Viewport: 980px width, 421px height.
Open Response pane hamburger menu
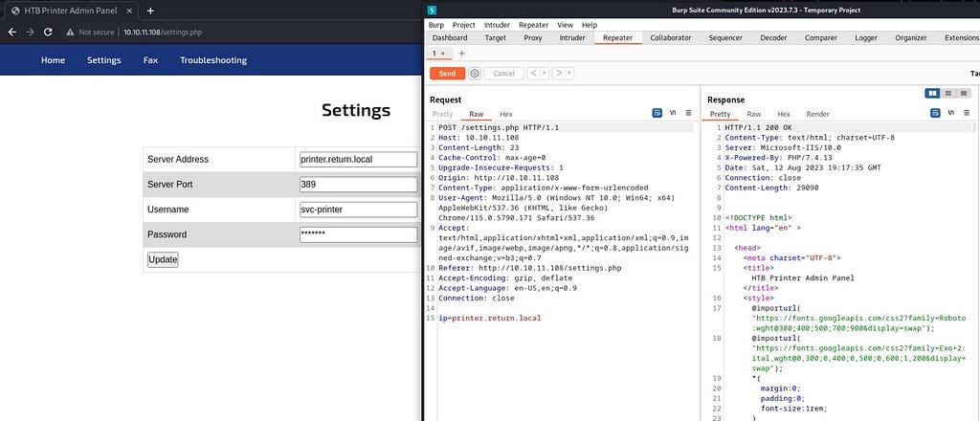click(x=967, y=113)
